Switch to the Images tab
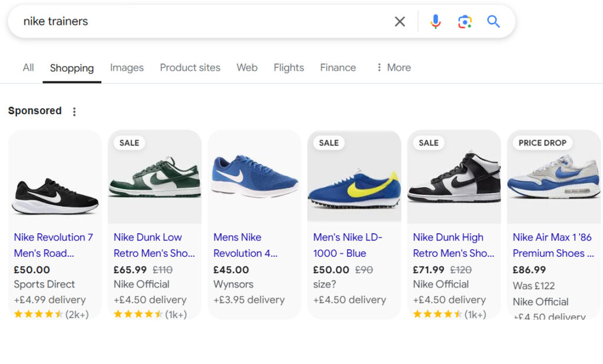 (127, 68)
